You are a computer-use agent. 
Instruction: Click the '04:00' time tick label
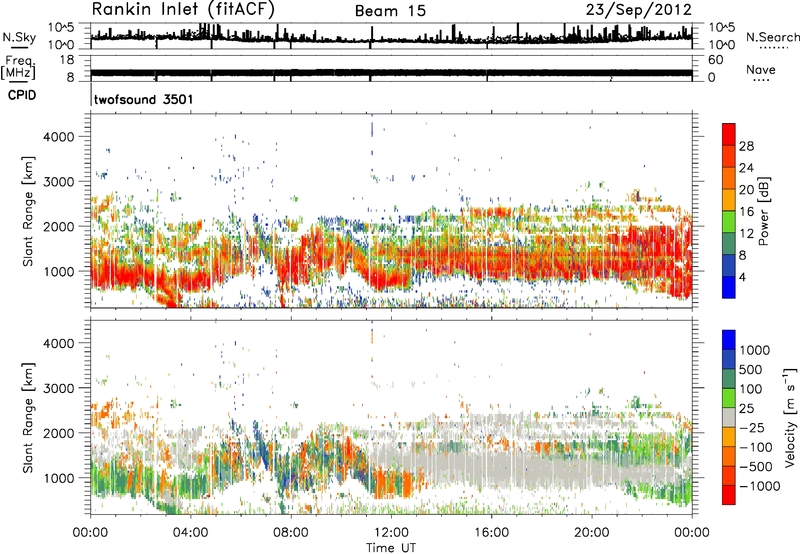(190, 533)
